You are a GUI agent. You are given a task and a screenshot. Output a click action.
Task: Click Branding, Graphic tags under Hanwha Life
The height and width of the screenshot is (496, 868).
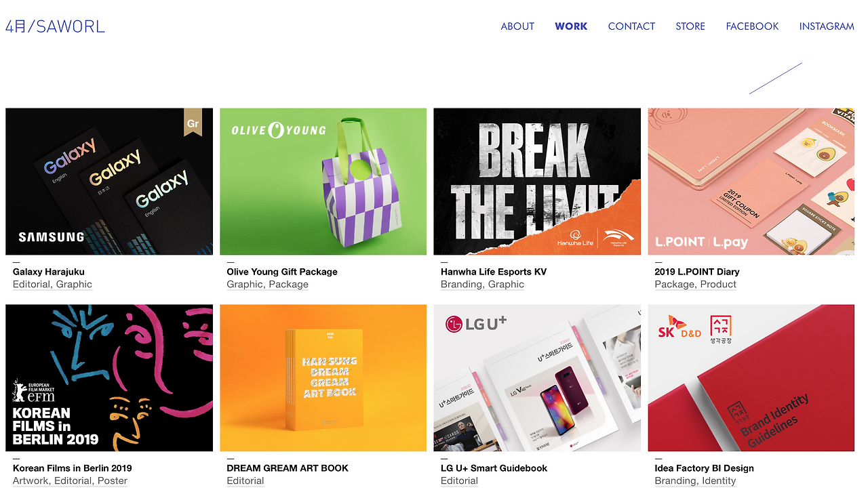[x=482, y=285]
